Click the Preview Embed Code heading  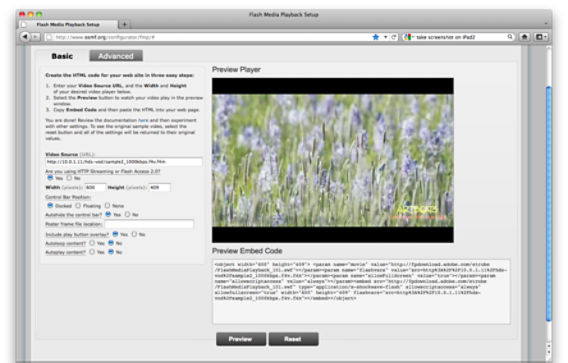pyautogui.click(x=247, y=251)
